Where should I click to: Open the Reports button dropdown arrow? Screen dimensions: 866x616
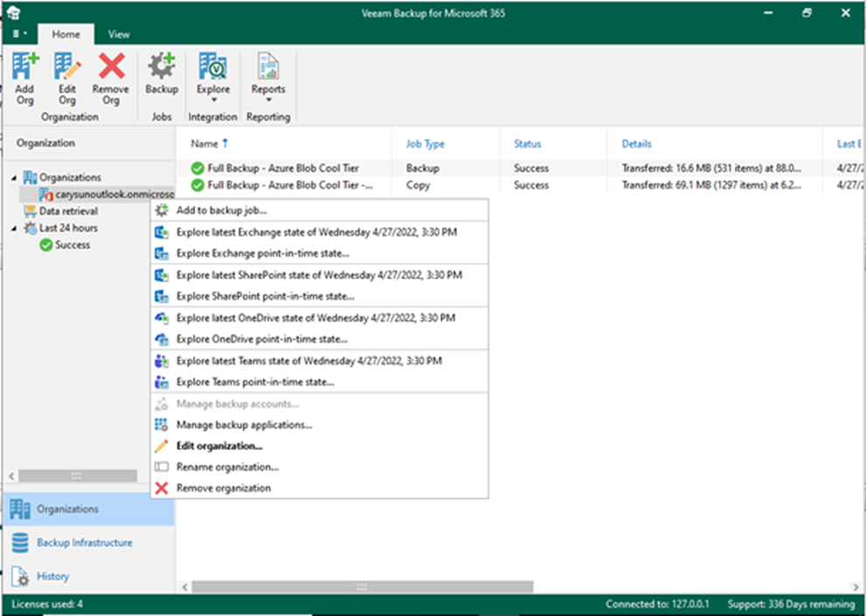click(x=268, y=100)
